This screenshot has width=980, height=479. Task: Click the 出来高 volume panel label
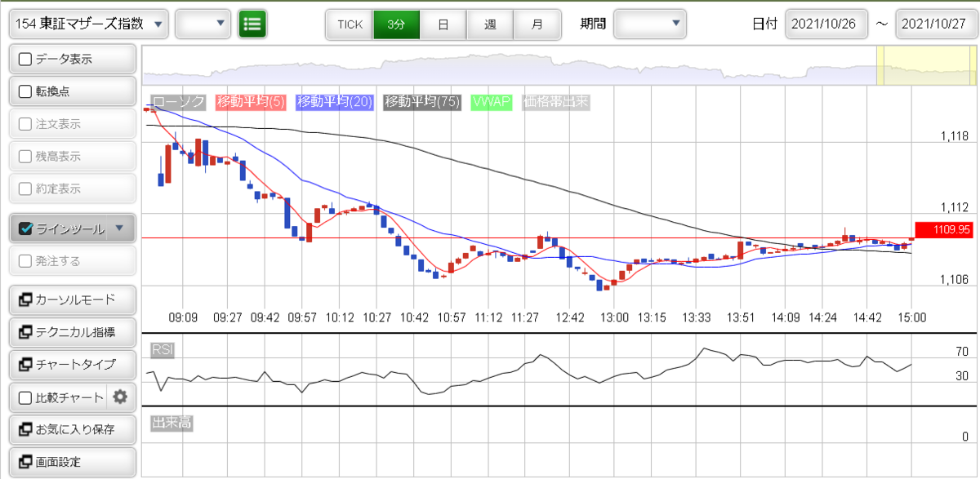coord(172,423)
